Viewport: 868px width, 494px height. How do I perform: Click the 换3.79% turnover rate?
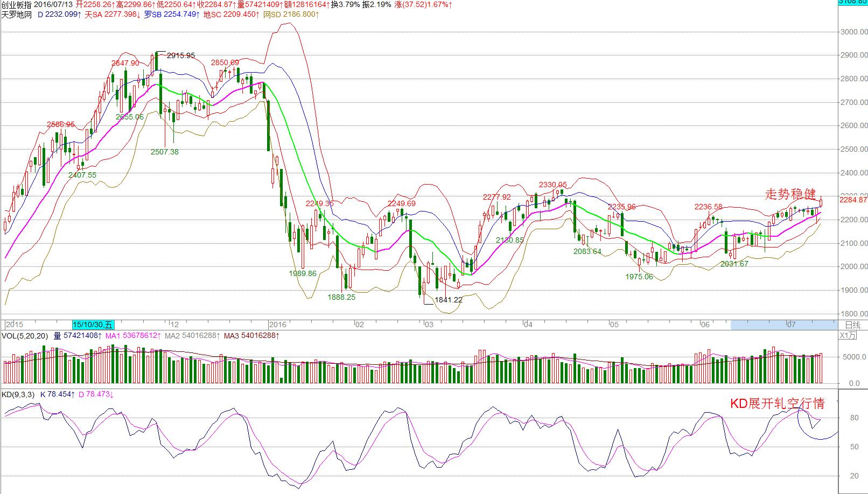pos(346,5)
